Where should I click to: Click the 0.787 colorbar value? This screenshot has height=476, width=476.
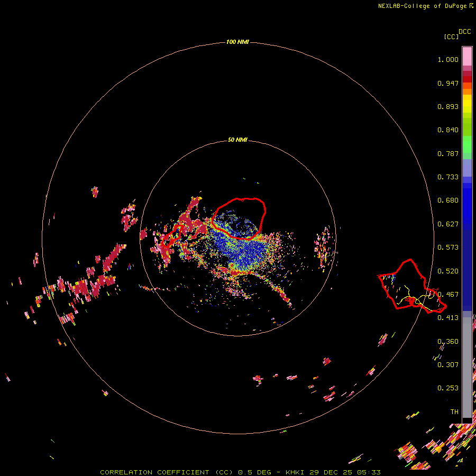[x=448, y=153]
